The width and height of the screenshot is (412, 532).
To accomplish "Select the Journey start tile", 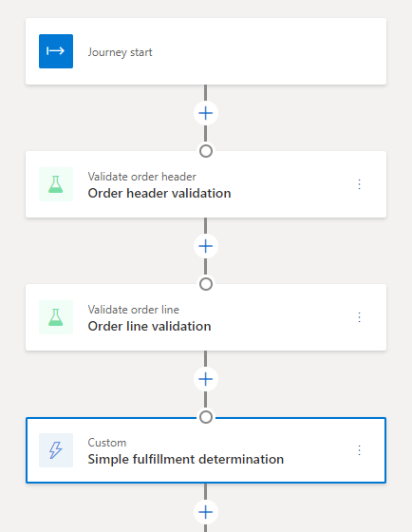I will (206, 51).
